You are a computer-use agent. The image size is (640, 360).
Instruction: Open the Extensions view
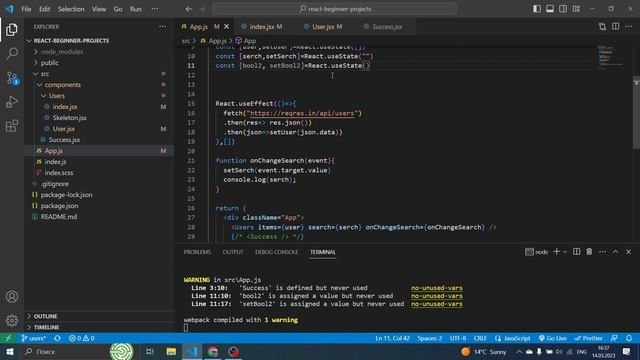click(12, 126)
